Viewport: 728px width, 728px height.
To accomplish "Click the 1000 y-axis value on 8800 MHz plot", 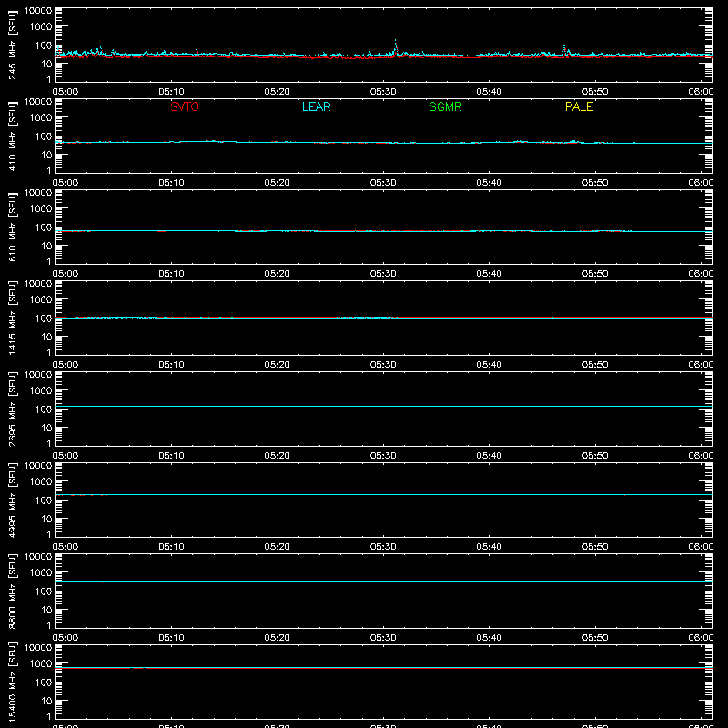I will point(41,573).
